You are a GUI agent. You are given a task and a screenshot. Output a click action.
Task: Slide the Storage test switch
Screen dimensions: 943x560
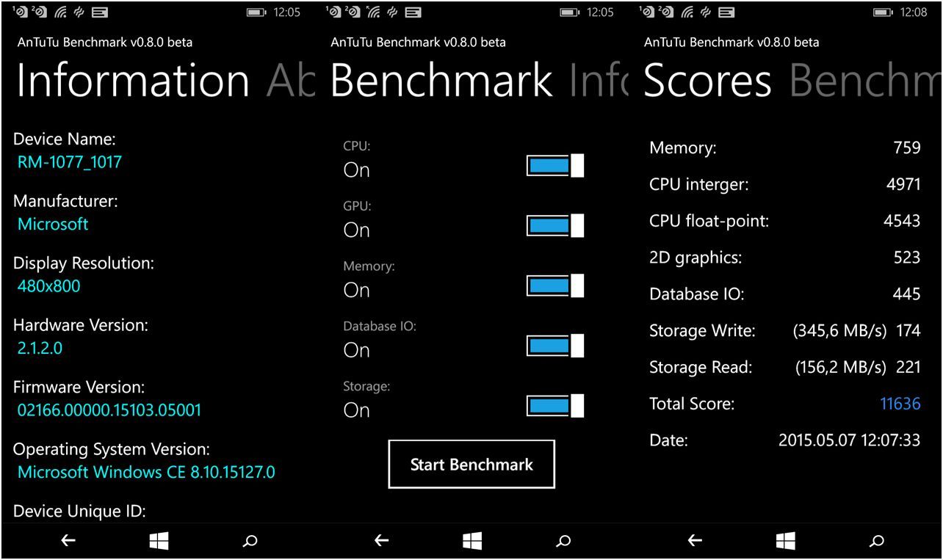click(554, 405)
